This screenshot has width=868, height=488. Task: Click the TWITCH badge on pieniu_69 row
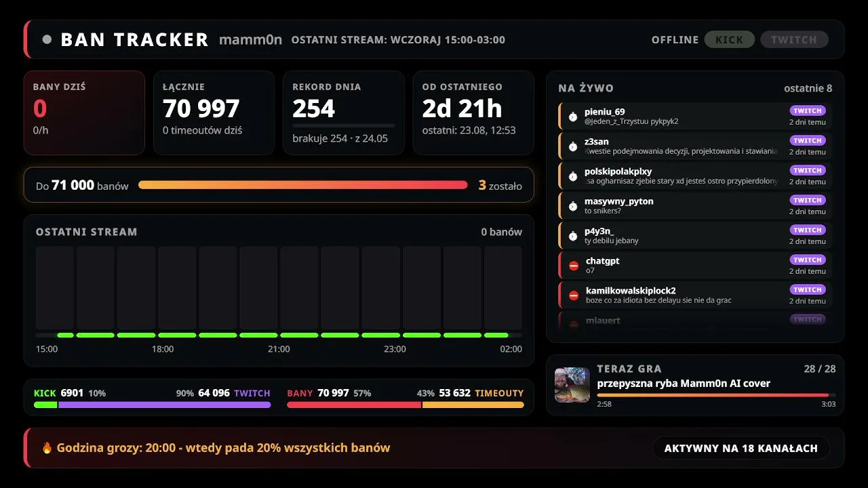pyautogui.click(x=808, y=110)
